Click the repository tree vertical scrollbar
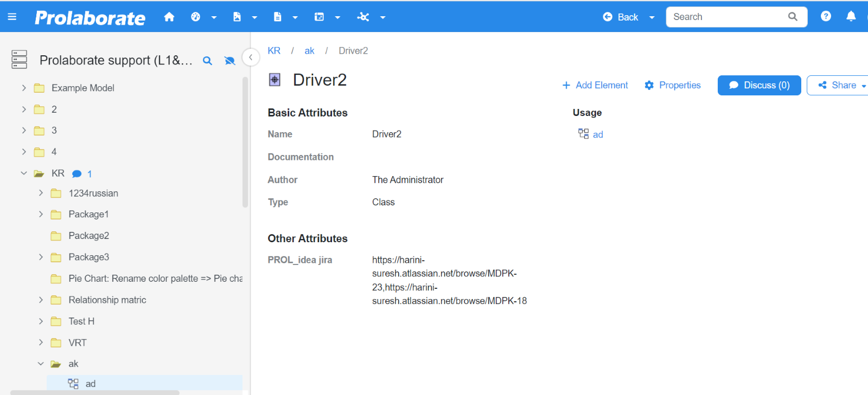This screenshot has width=868, height=395. point(245,142)
